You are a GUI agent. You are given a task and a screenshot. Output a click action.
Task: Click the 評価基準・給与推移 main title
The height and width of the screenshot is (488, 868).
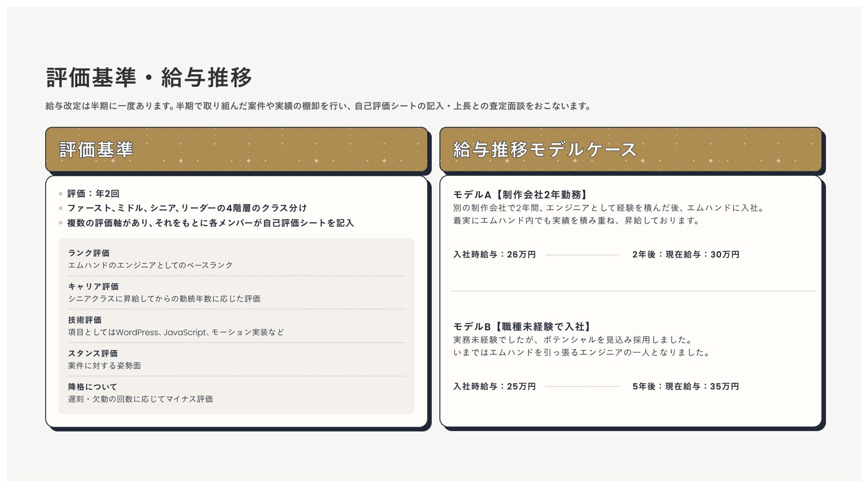(149, 78)
